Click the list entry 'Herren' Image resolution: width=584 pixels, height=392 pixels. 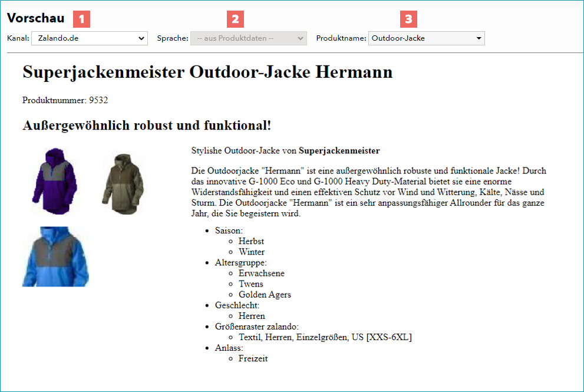point(252,316)
